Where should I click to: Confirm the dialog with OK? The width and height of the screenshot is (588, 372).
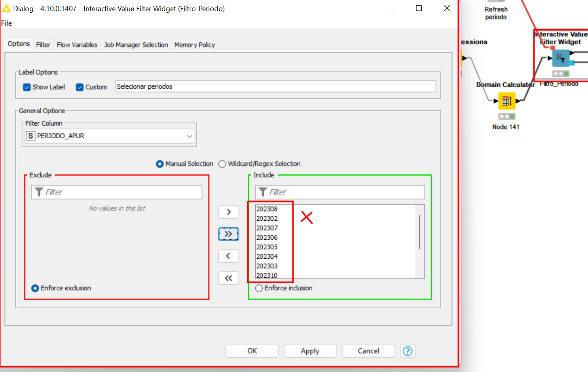(x=252, y=351)
